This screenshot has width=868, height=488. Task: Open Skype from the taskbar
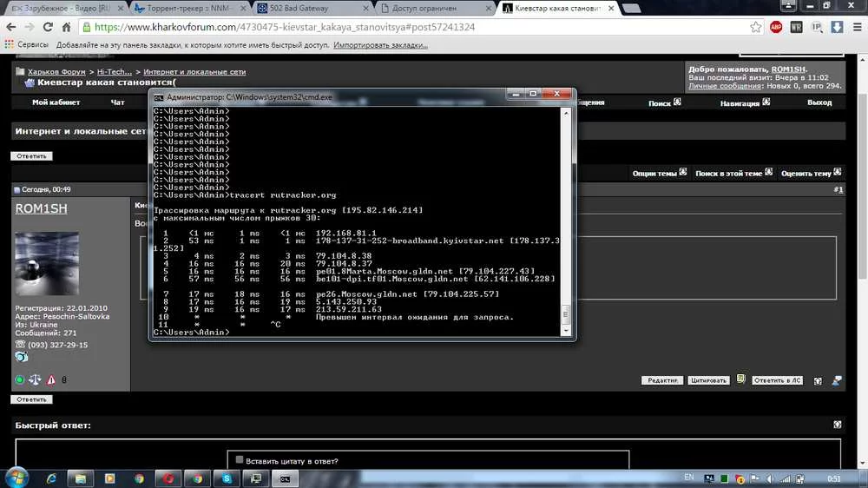coord(227,478)
